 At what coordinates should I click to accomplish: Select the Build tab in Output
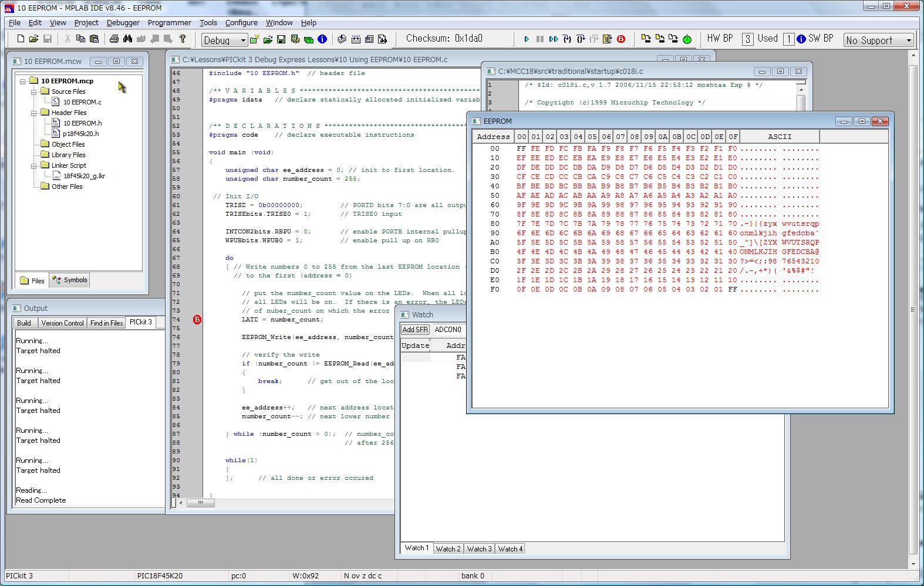pos(24,323)
